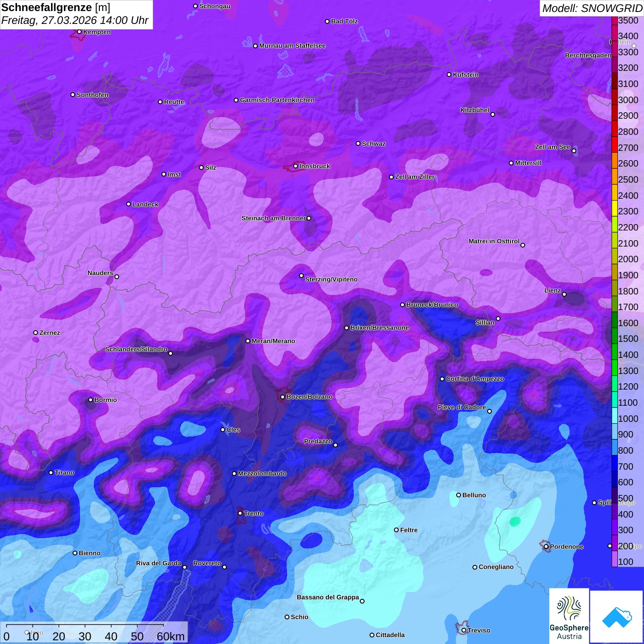Click the Brixen/Bressanone label
644x644 pixels.
379,328
